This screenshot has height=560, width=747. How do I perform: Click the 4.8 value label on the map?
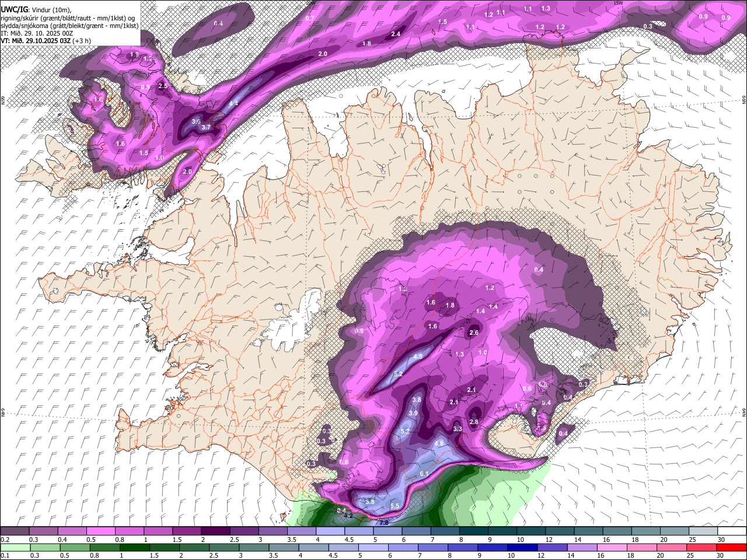pos(439,443)
